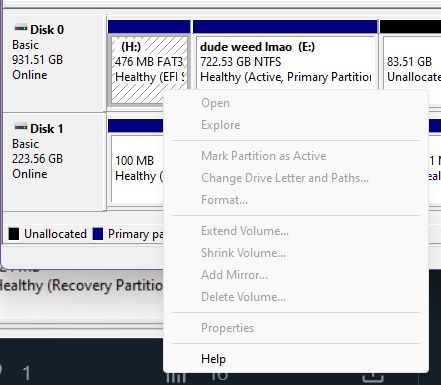Click the Healthy (Recovery Partition text in background
Screen dimensions: 441x385
pyautogui.click(x=81, y=286)
